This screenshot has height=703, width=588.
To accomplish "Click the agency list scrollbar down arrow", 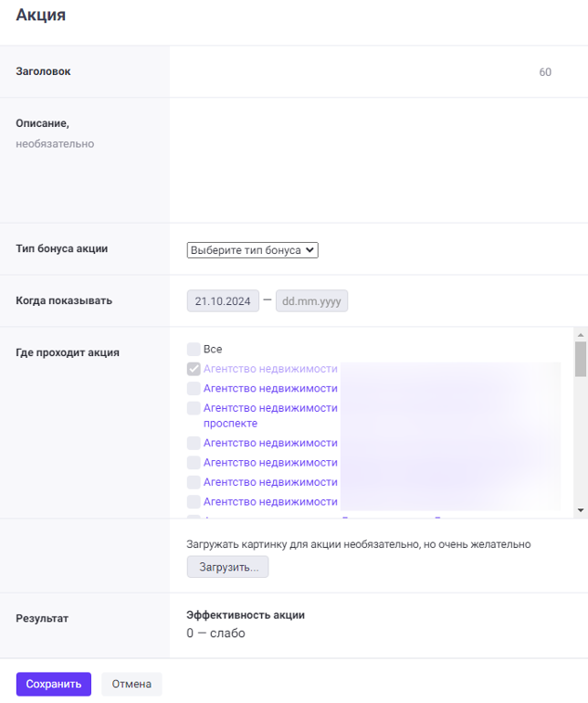I will (580, 510).
